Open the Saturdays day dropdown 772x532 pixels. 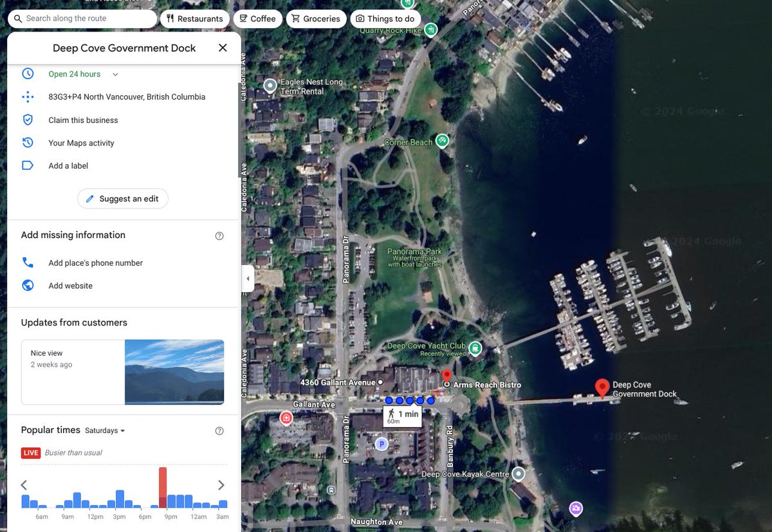105,430
